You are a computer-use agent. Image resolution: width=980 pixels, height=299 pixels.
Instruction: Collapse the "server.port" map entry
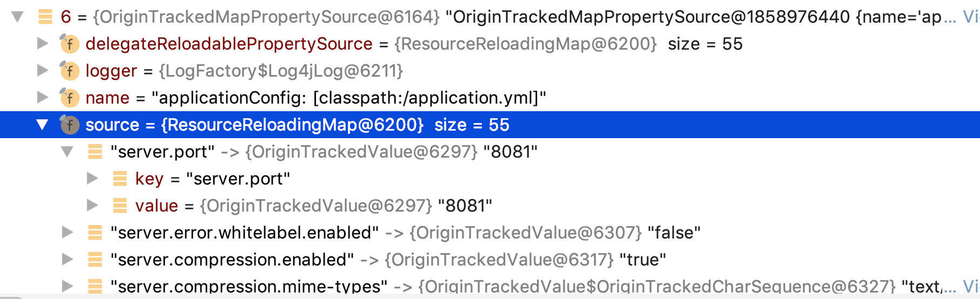point(68,152)
